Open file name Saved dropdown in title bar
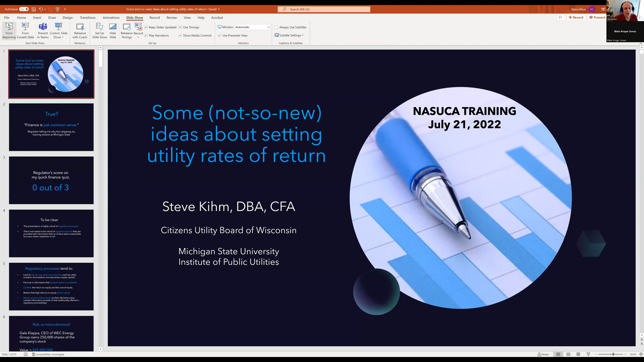The height and width of the screenshot is (362, 644). (x=219, y=9)
